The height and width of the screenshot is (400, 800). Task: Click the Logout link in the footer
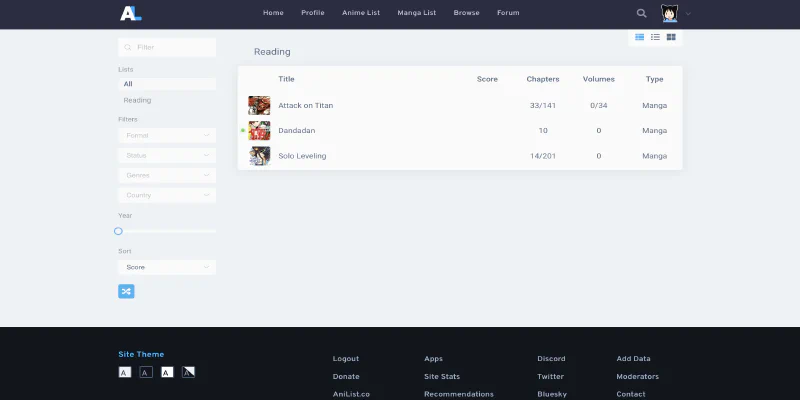[x=345, y=358]
